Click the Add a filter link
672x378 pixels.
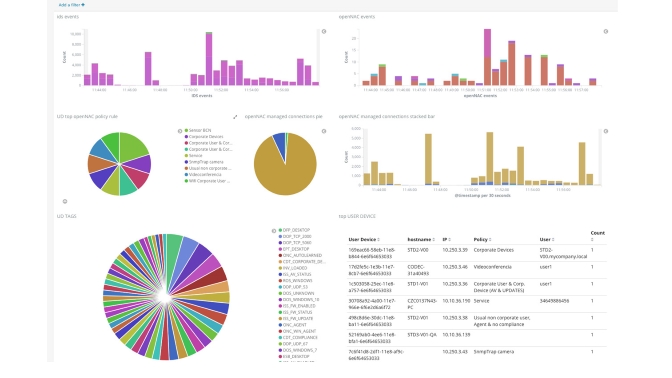[72, 5]
